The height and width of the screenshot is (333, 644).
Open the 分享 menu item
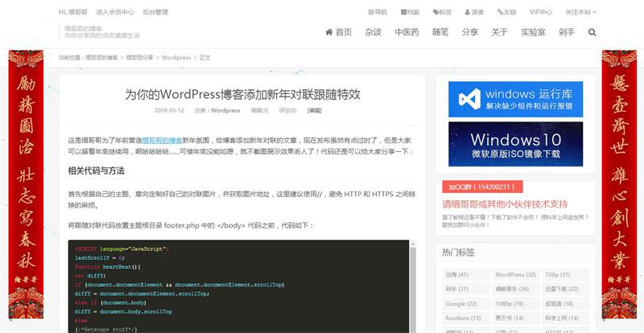[470, 32]
